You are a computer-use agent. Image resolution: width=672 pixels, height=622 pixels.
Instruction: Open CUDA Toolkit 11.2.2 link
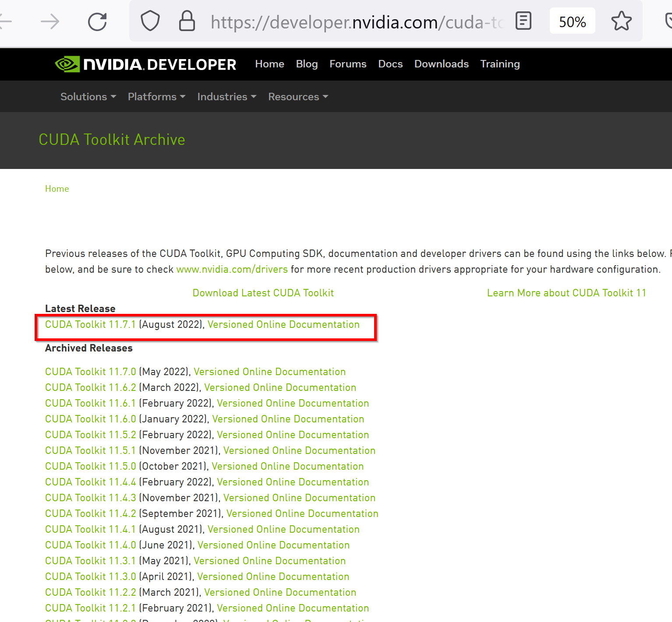91,592
